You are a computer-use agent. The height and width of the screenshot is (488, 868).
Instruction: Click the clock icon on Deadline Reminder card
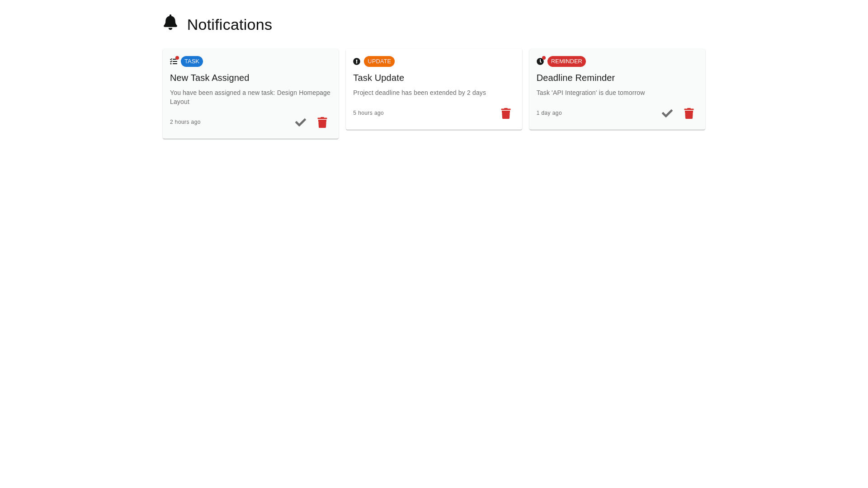click(x=540, y=61)
